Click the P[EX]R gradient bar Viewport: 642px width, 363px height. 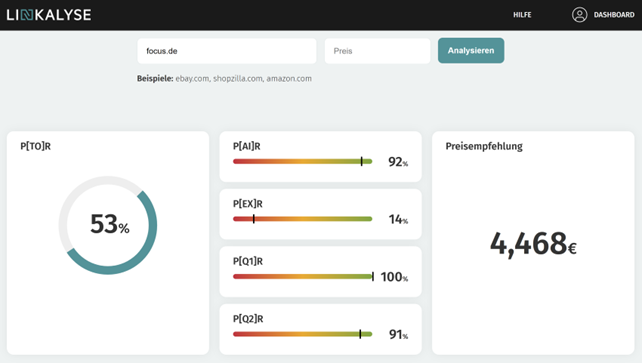click(x=303, y=219)
